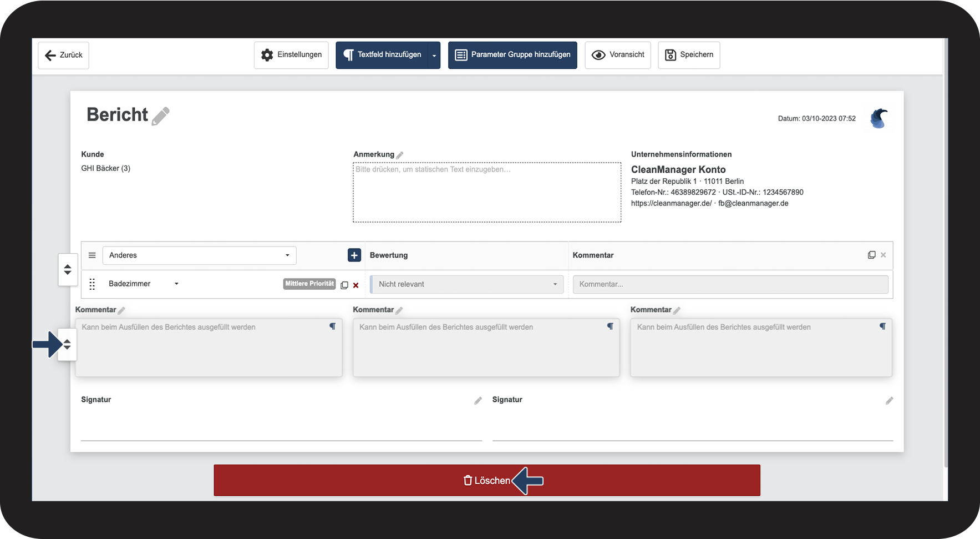
Task: Open Einstellungen settings
Action: [291, 55]
